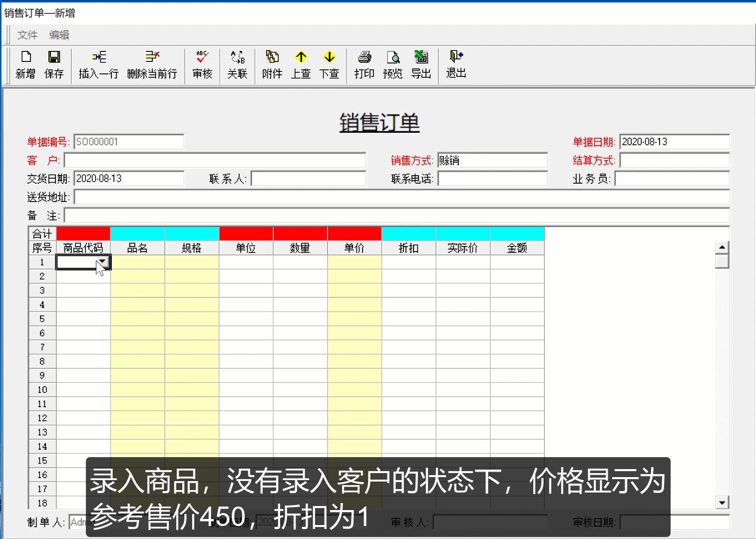Viewport: 756px width, 539px height.
Task: Click inside the 客户 input field
Action: click(x=215, y=160)
